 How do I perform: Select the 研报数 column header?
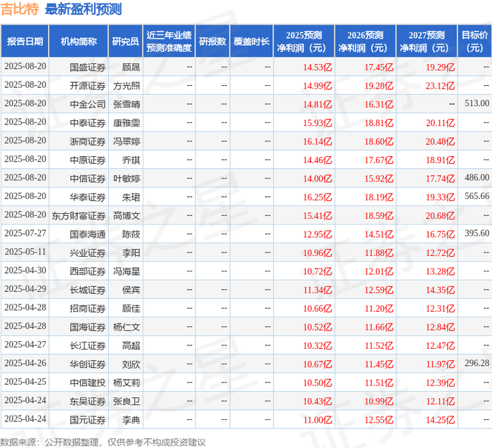coord(212,41)
